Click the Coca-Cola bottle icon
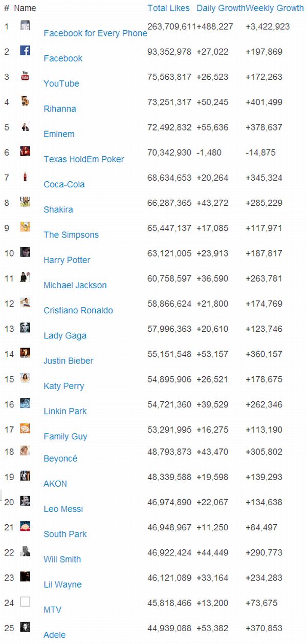This screenshot has height=644, width=307. click(x=25, y=177)
